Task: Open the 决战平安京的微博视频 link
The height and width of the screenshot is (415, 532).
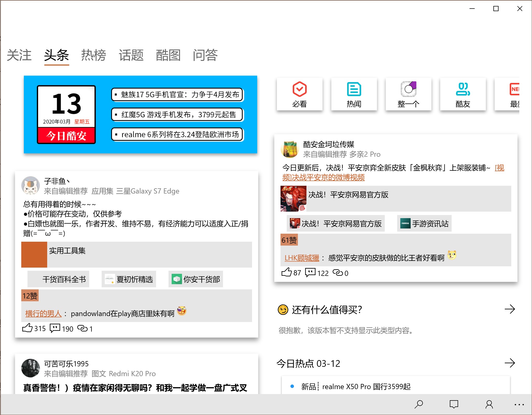Action: [x=323, y=177]
